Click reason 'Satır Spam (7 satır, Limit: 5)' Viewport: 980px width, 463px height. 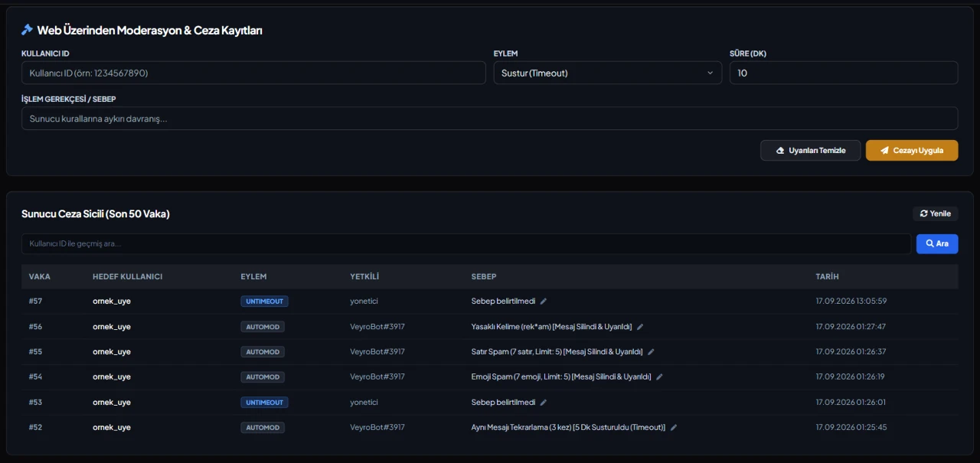(x=518, y=352)
